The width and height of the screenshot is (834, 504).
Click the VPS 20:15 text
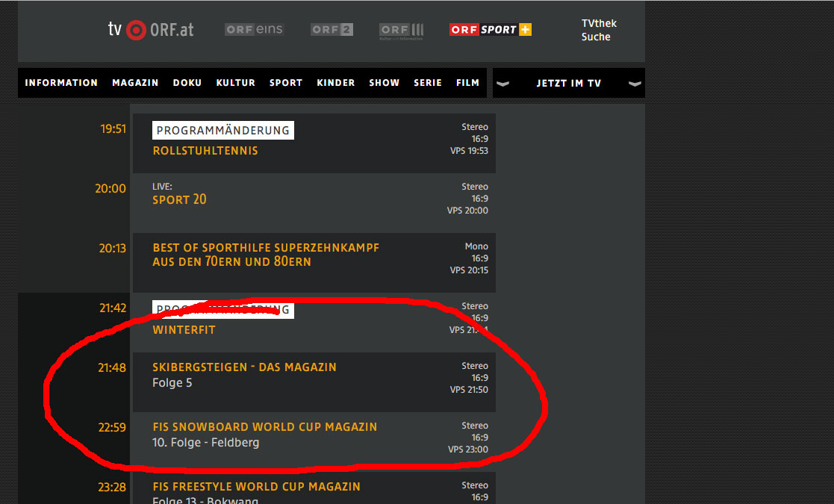tap(469, 270)
